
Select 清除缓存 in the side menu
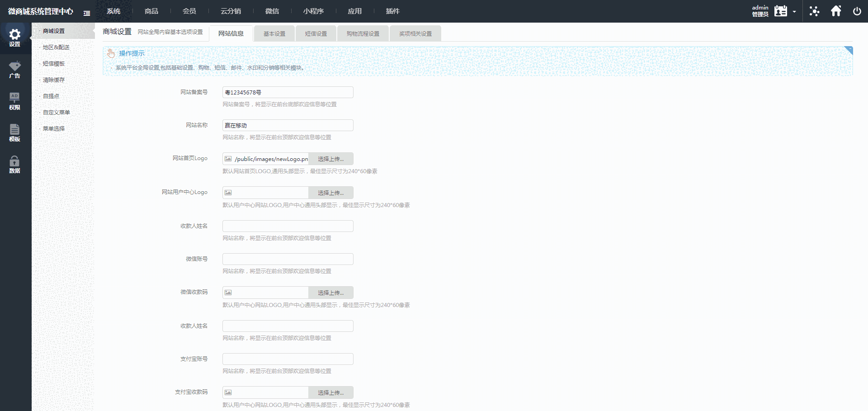[63, 80]
